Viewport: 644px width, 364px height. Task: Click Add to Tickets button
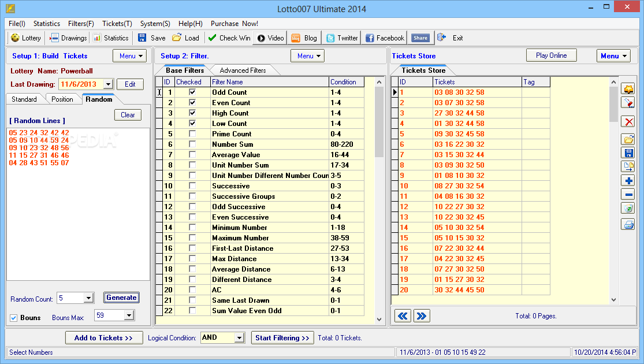pyautogui.click(x=104, y=337)
